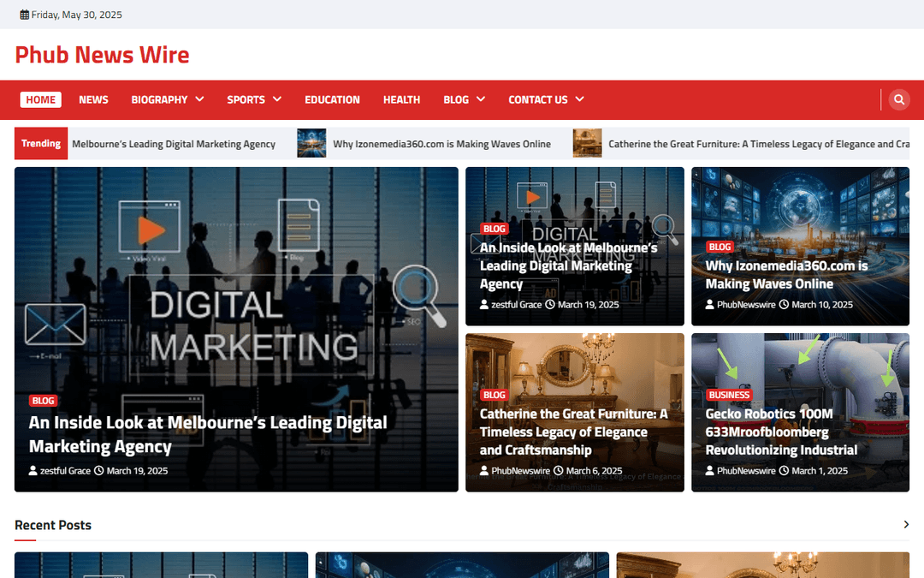Open small card An Inside Look at Melbourne's headline
The image size is (924, 578).
(x=568, y=265)
